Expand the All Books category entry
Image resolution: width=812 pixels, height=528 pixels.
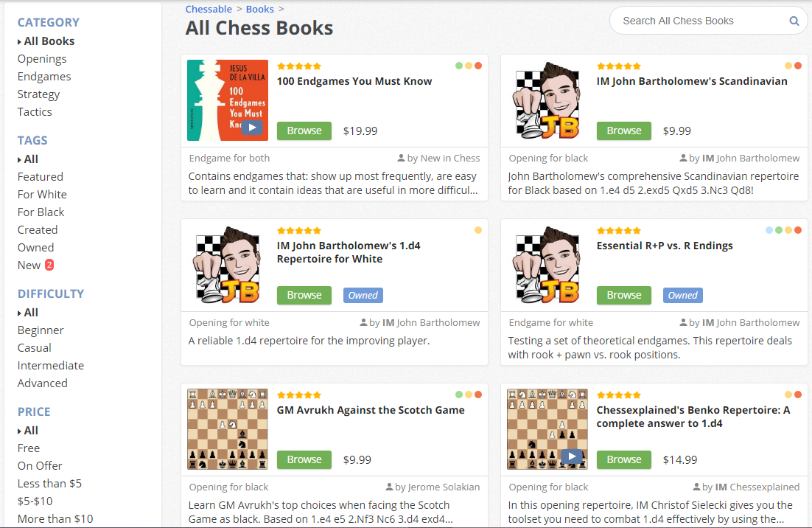click(46, 41)
